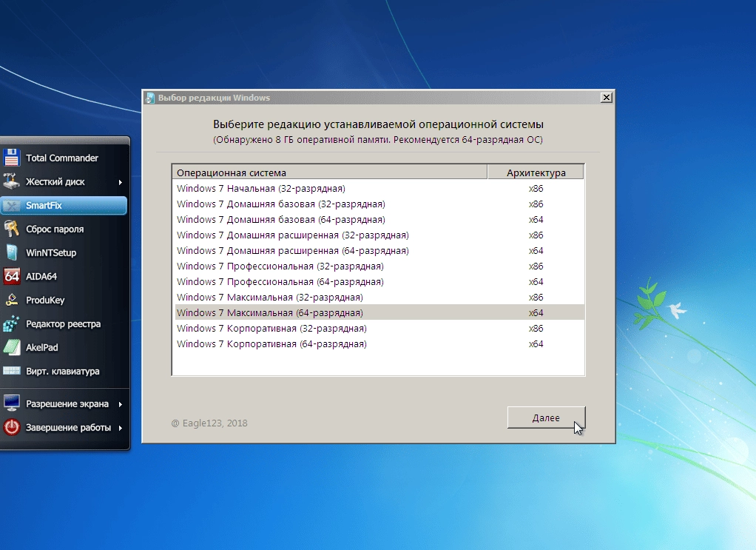This screenshot has width=756, height=550.
Task: Select Windows 7 Домашняя базовая (32-разрядная)
Action: (379, 204)
